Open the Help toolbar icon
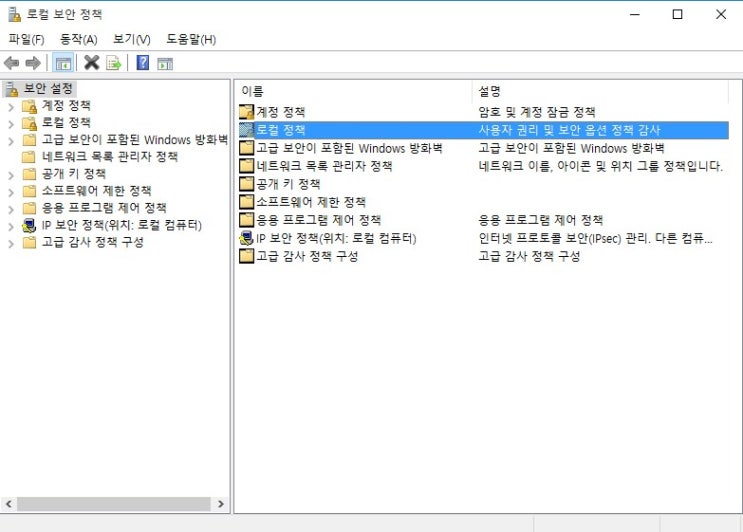This screenshot has width=743, height=532. [143, 63]
